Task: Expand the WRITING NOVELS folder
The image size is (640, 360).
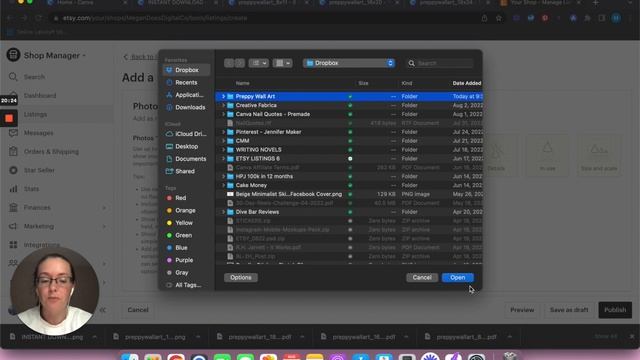Action: pyautogui.click(x=223, y=150)
